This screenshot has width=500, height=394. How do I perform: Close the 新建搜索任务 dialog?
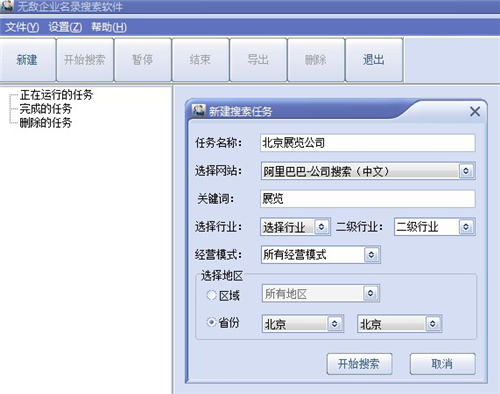tap(475, 111)
